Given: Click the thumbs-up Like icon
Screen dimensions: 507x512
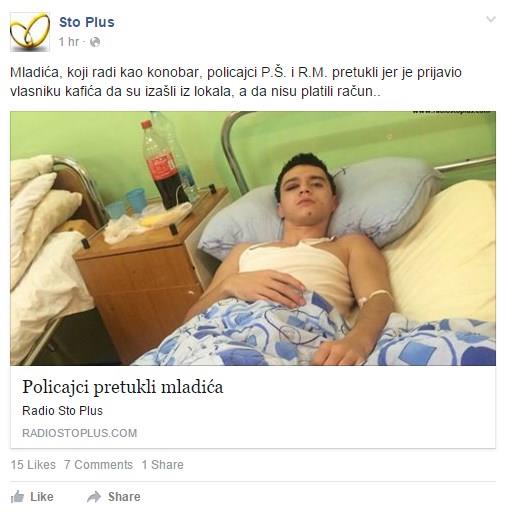Looking at the screenshot, I should (x=17, y=497).
